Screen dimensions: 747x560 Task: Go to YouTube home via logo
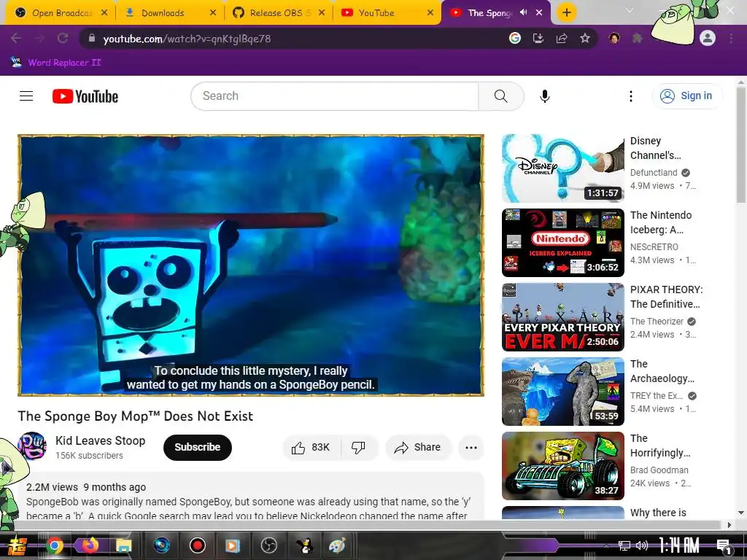click(85, 96)
